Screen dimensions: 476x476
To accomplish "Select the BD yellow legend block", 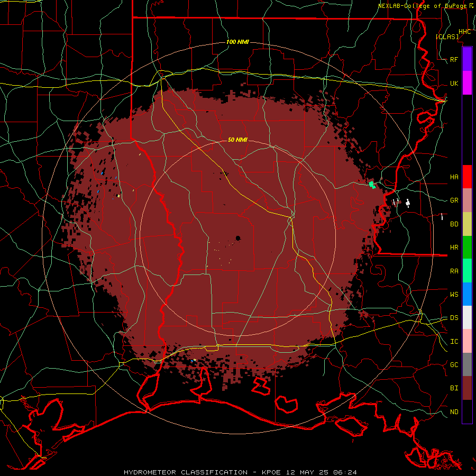I will tap(467, 224).
